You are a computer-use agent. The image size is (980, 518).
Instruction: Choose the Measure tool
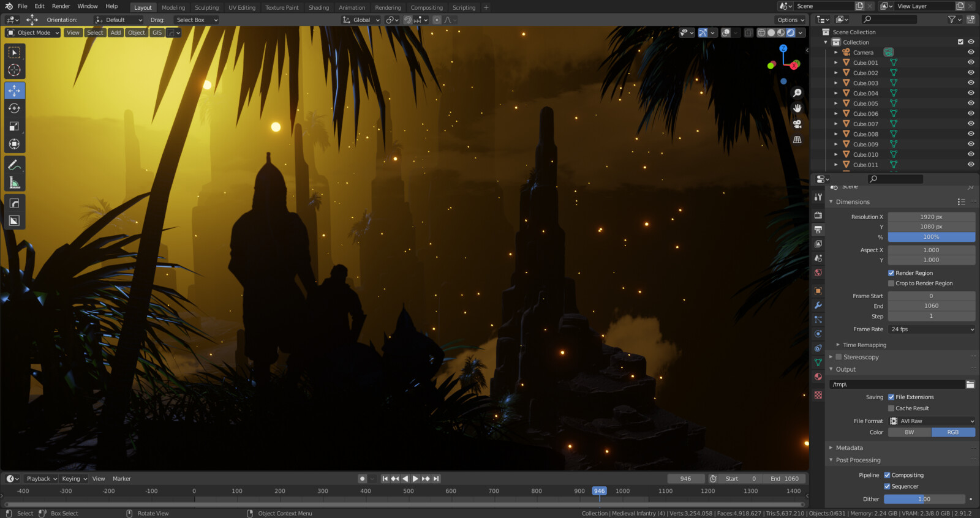(15, 182)
